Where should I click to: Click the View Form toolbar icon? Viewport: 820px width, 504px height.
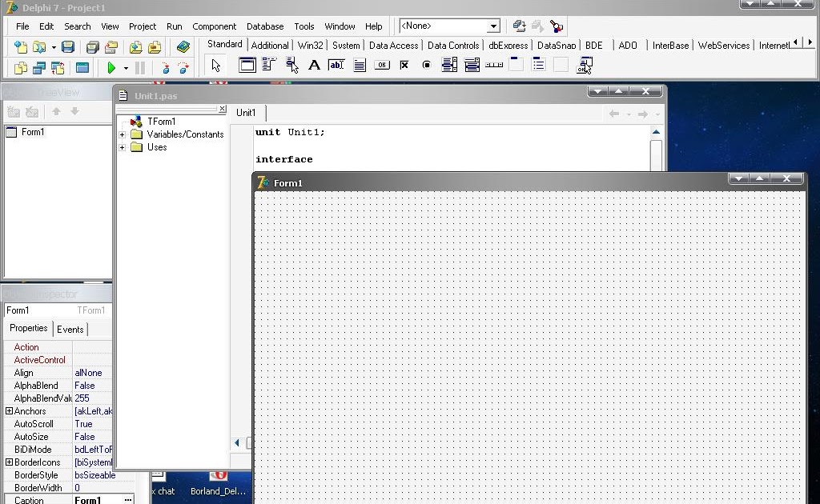[39, 68]
